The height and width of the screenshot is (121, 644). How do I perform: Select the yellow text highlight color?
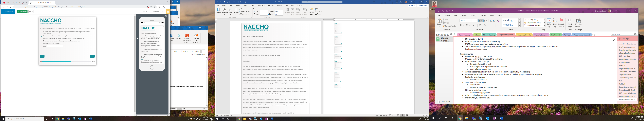click(x=480, y=25)
